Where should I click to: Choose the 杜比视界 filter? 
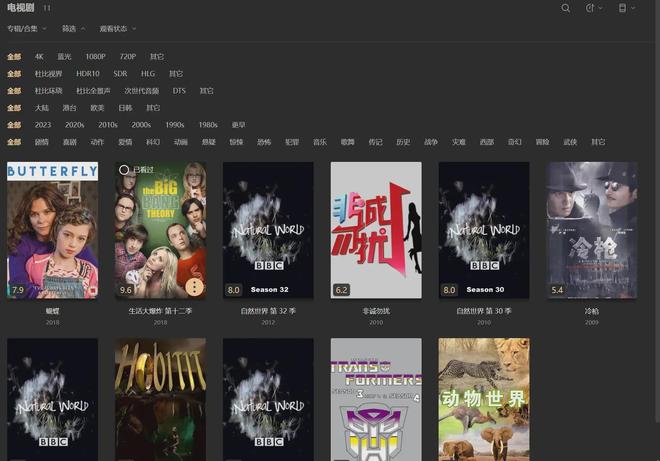tap(48, 74)
